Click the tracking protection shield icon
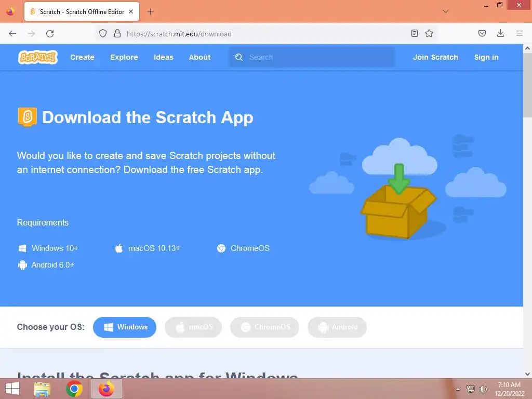The image size is (532, 399). [x=103, y=33]
